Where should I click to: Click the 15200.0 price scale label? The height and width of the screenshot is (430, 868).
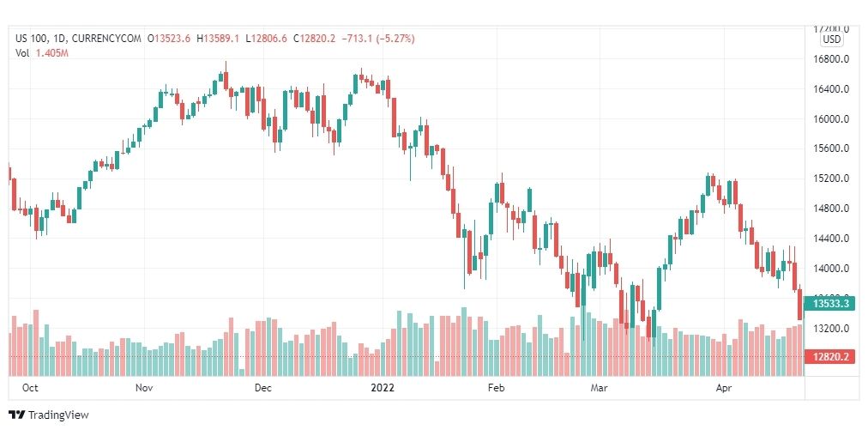834,179
